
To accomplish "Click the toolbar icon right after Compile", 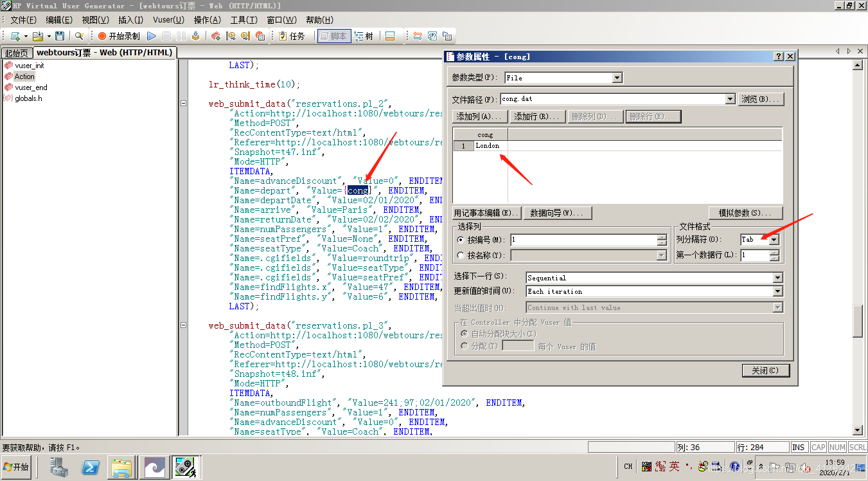I will 216,36.
